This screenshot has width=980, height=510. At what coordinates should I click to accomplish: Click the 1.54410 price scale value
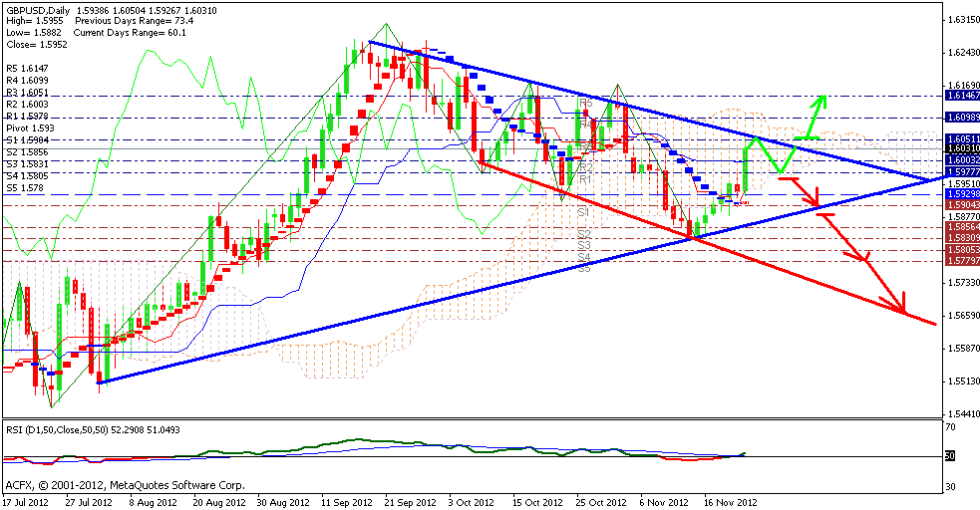tap(962, 413)
